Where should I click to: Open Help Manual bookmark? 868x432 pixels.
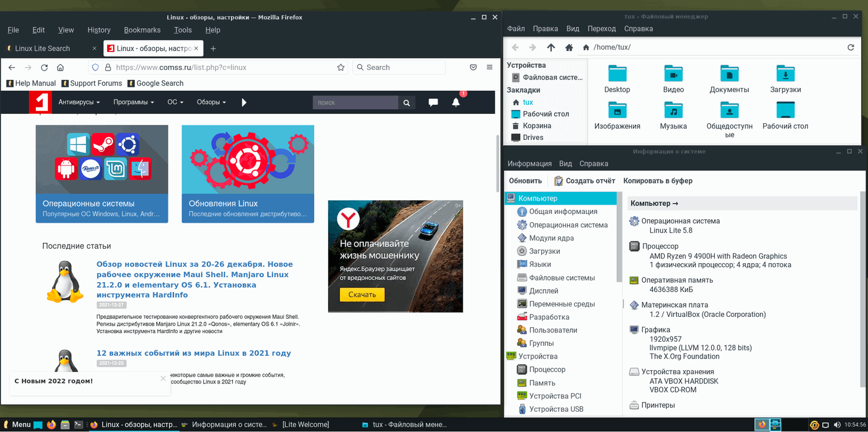tap(31, 83)
